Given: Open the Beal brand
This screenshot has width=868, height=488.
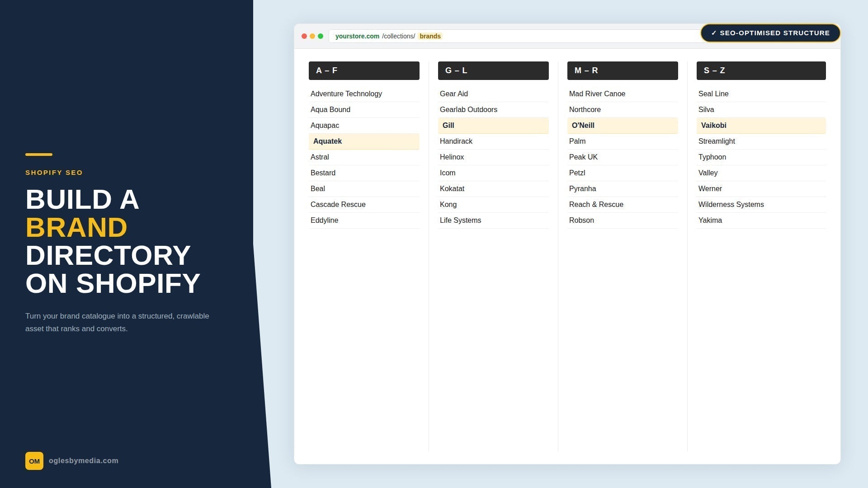Looking at the screenshot, I should tap(364, 189).
